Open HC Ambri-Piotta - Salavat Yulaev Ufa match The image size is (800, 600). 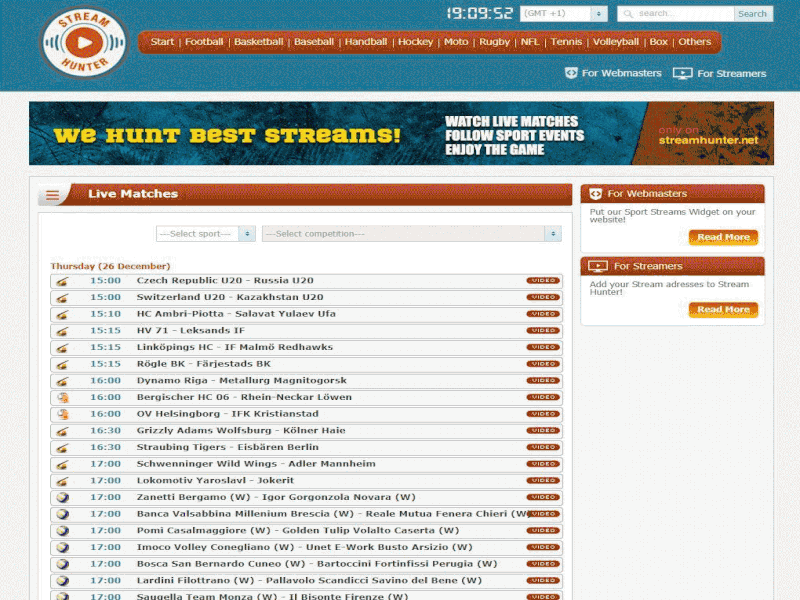[x=236, y=314]
